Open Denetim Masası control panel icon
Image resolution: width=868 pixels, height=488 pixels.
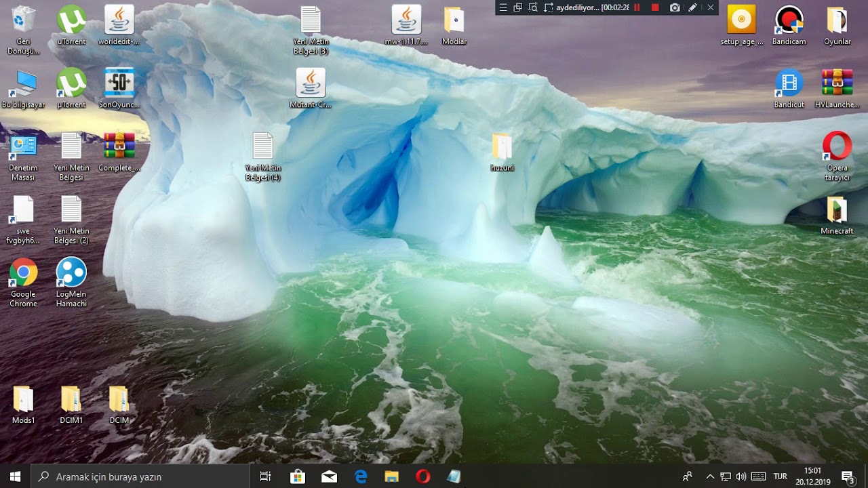coord(24,147)
